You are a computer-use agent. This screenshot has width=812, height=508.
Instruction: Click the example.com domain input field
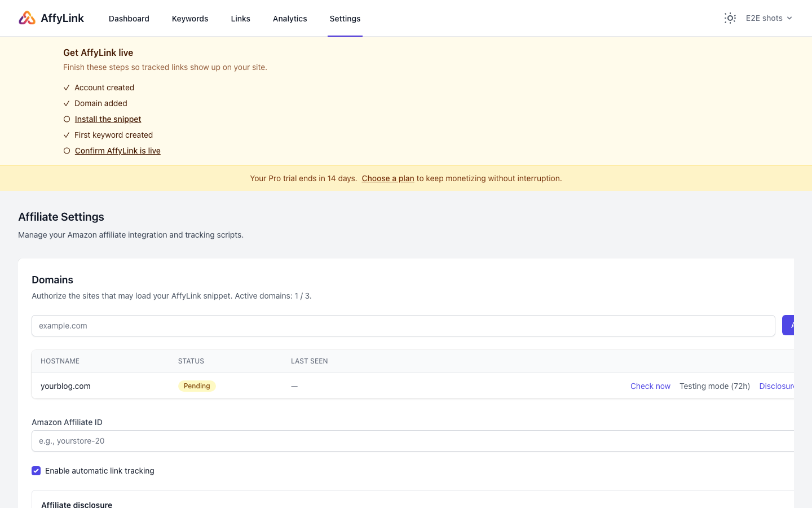[x=403, y=326]
